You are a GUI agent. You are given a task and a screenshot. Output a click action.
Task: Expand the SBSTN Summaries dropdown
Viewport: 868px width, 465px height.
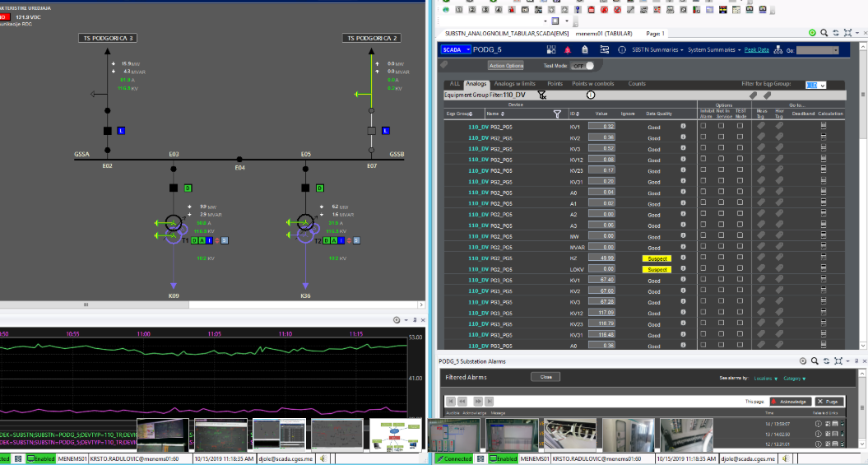657,50
